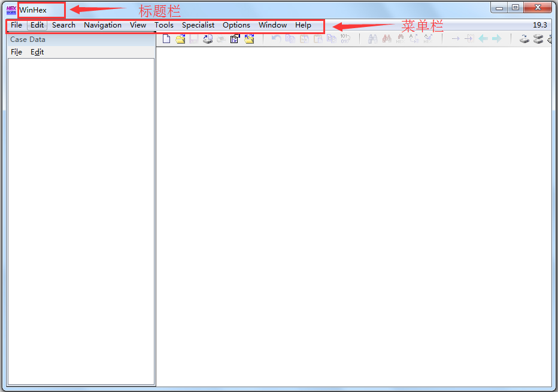
Task: Click the greyed-out Save floppy disk icon
Action: tap(194, 39)
